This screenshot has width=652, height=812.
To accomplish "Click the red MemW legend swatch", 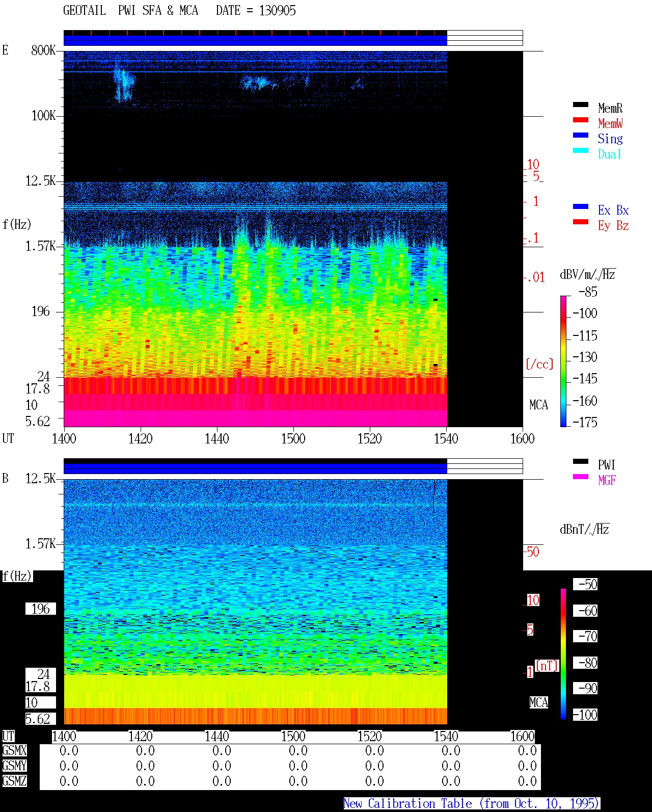I will pyautogui.click(x=581, y=120).
